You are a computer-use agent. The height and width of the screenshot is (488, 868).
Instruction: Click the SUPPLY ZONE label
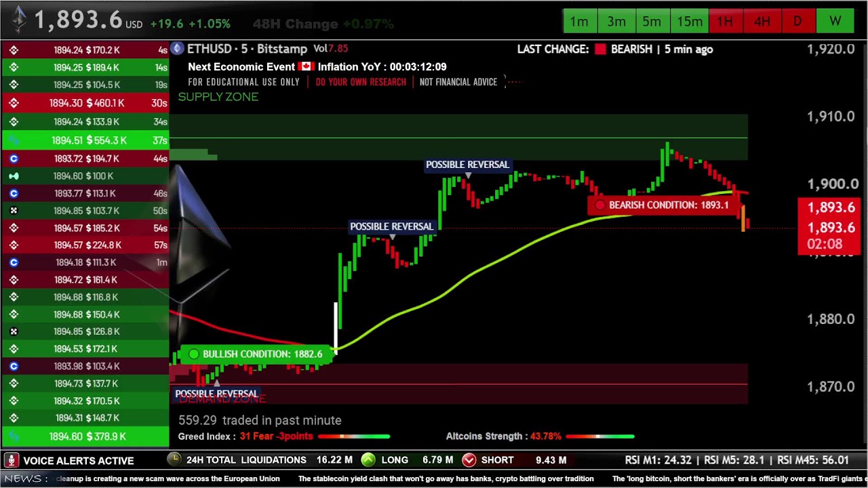(x=218, y=97)
